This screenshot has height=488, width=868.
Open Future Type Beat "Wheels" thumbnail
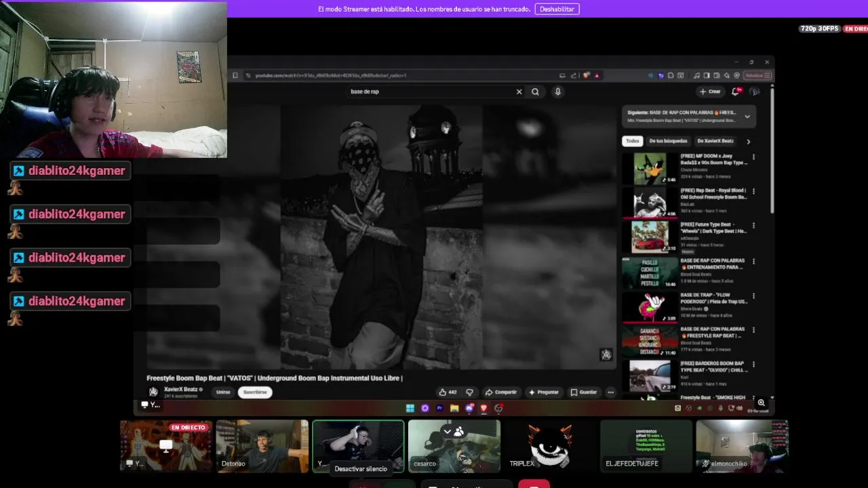pos(650,237)
